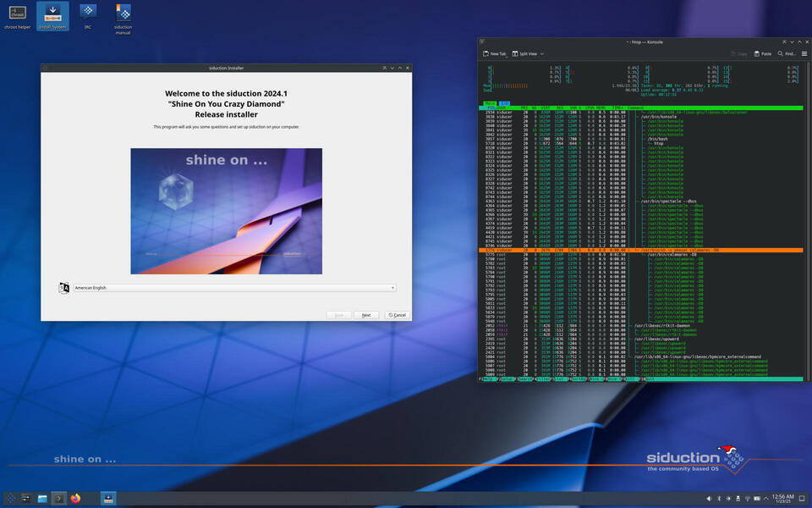
Task: Open the Konsole hamburger menu
Action: [x=804, y=54]
